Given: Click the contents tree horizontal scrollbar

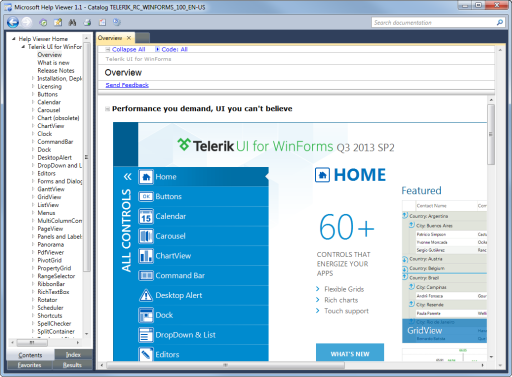Looking at the screenshot, I should 32,342.
